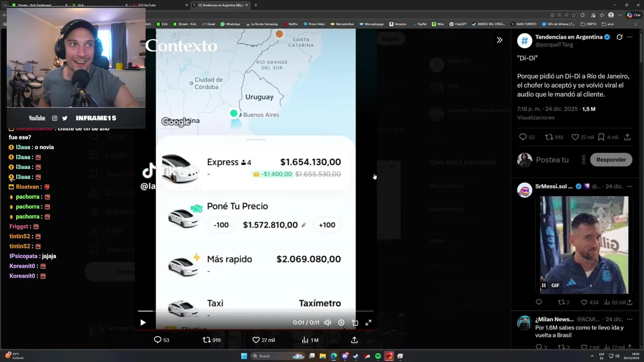Image resolution: width=644 pixels, height=362 pixels.
Task: Expand the CRIPTO bookmarks folder
Action: pyautogui.click(x=589, y=24)
